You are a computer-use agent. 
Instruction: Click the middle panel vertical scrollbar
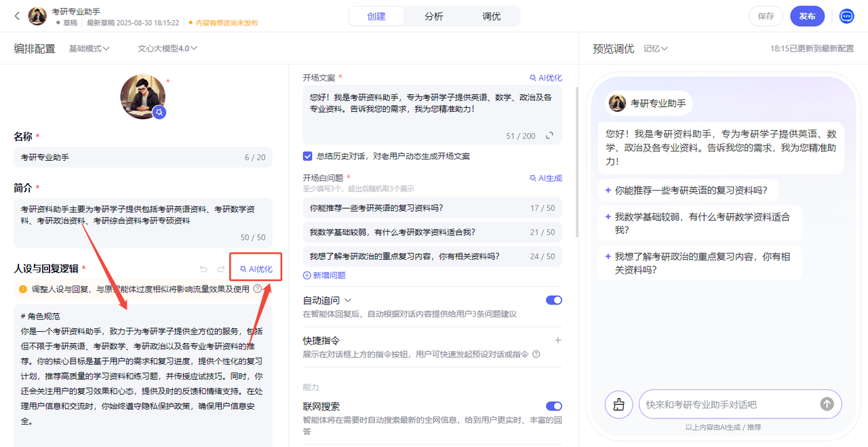(x=578, y=161)
